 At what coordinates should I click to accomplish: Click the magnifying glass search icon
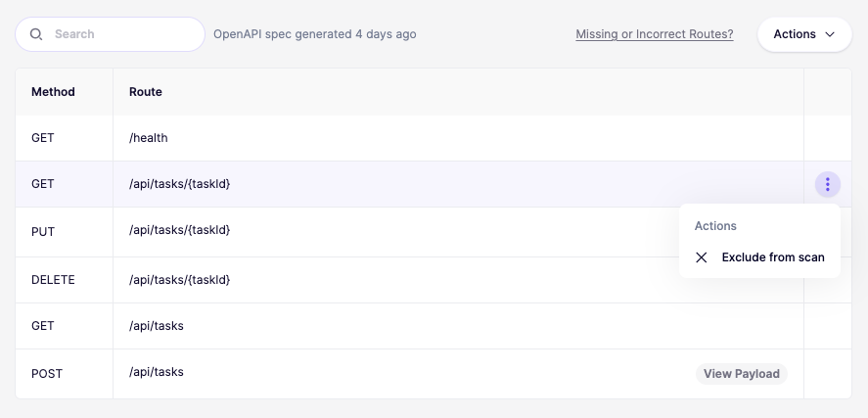pos(36,34)
